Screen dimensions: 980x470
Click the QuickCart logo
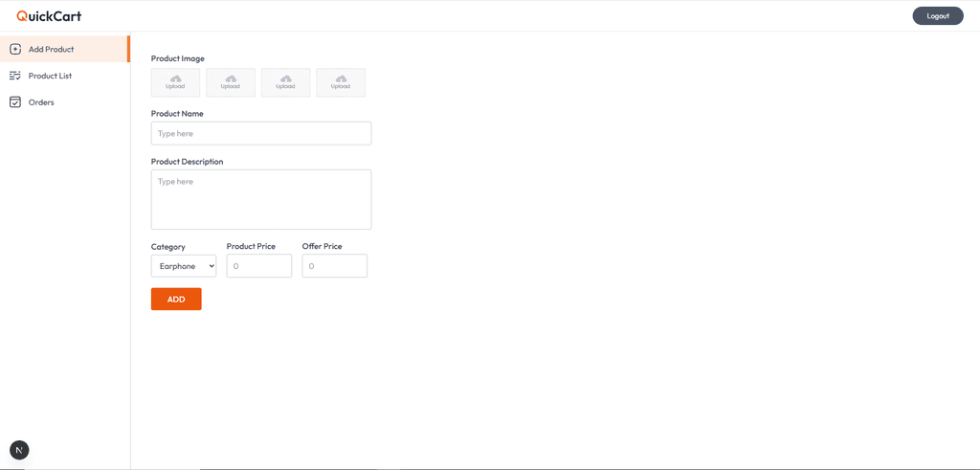point(49,16)
